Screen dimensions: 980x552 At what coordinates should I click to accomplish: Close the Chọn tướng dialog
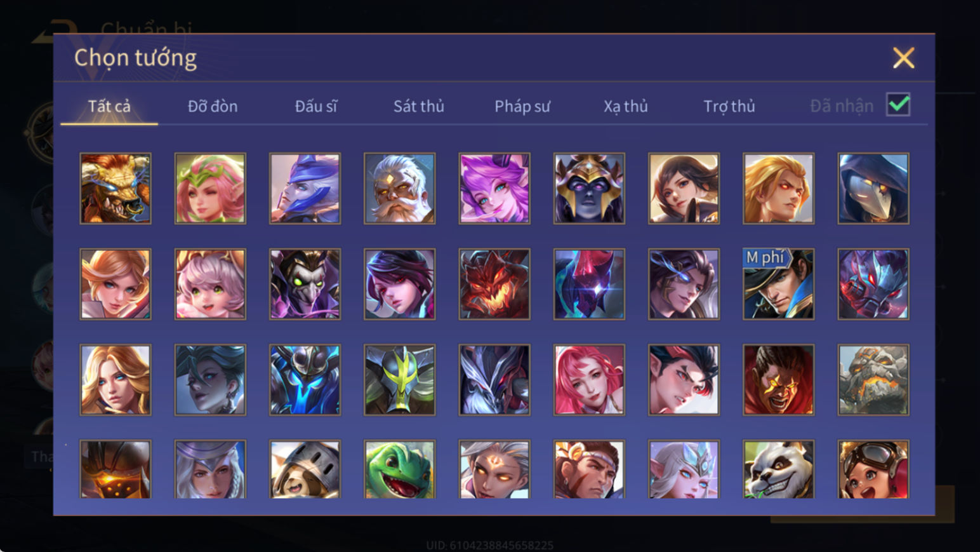[903, 58]
